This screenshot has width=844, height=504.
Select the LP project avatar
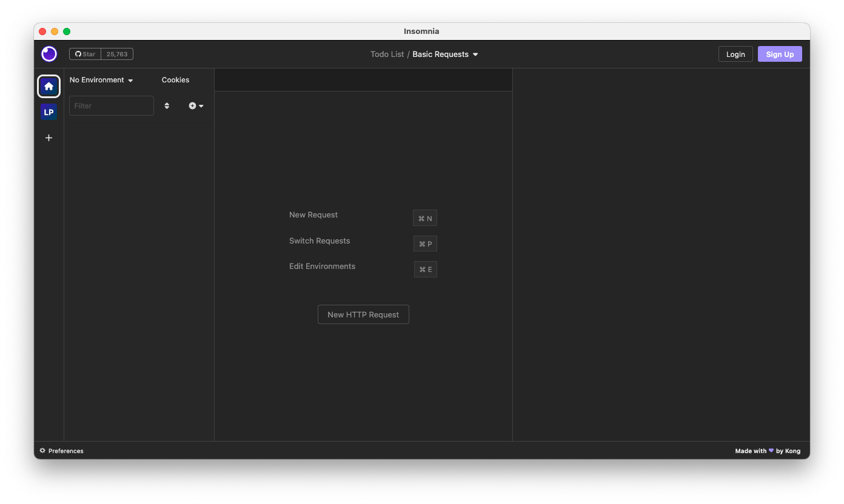point(49,112)
